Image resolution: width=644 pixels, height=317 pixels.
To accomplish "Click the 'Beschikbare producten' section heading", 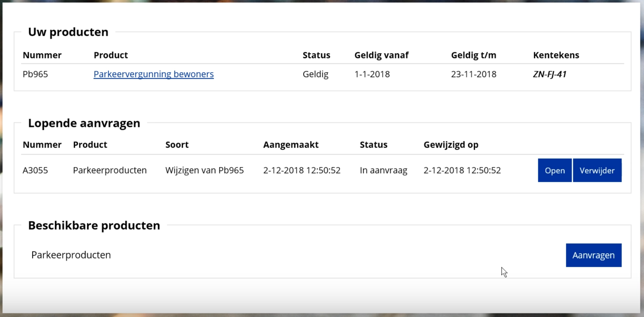I will click(94, 225).
